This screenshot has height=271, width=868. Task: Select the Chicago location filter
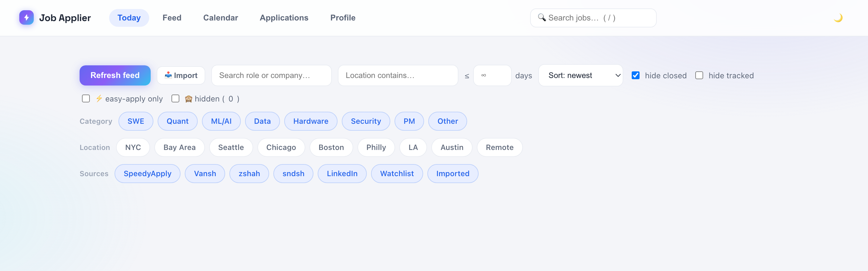tap(281, 148)
